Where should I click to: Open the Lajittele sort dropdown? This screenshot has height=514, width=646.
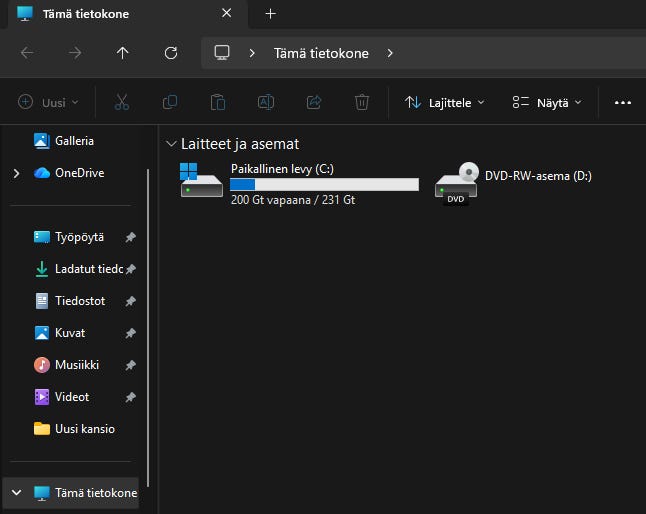coord(444,102)
